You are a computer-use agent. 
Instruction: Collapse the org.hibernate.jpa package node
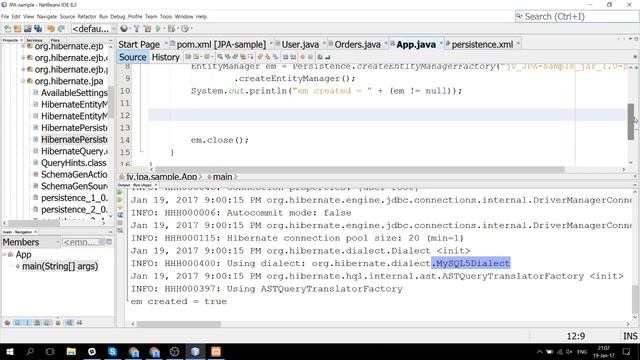coord(23,81)
